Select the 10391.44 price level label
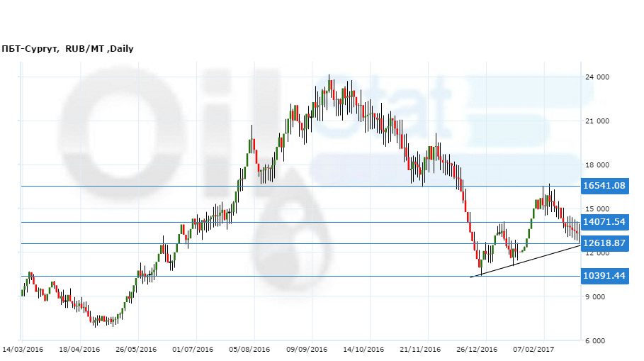This screenshot has width=644, height=361. click(x=604, y=276)
